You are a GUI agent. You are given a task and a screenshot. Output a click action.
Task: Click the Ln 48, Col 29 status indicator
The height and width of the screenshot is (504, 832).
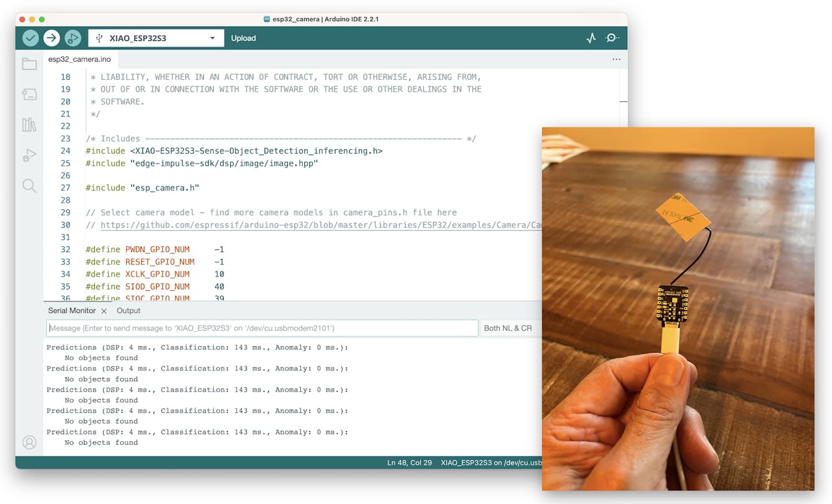[x=409, y=462]
